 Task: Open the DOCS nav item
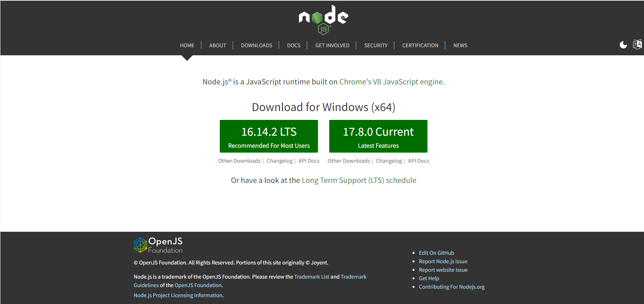click(x=294, y=46)
